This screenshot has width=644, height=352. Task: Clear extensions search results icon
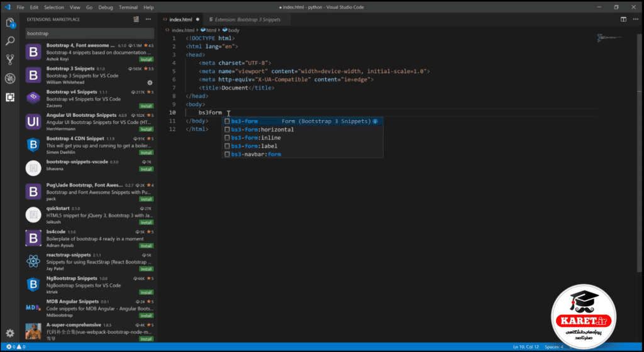[x=136, y=19]
